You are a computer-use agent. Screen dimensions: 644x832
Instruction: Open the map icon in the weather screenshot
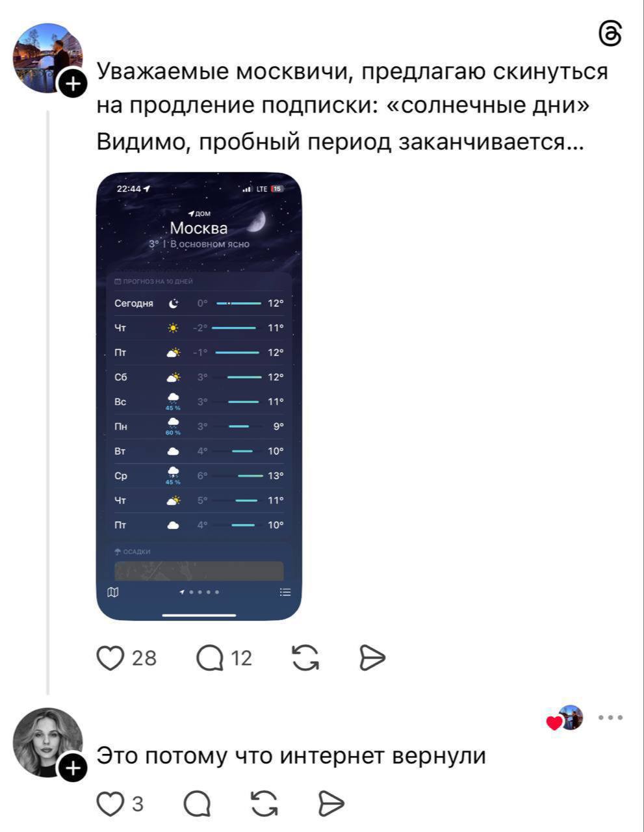coord(114,592)
